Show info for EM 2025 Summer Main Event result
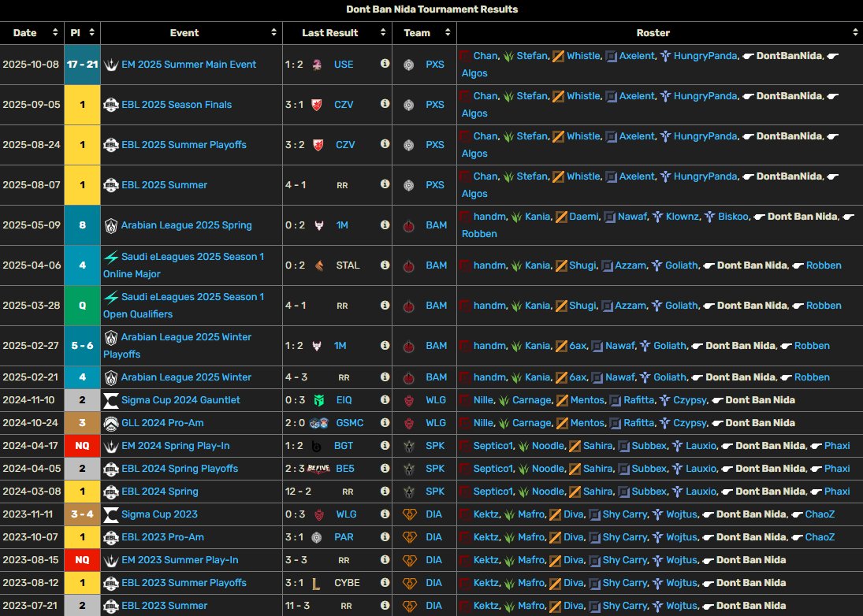This screenshot has width=863, height=616. tap(385, 63)
